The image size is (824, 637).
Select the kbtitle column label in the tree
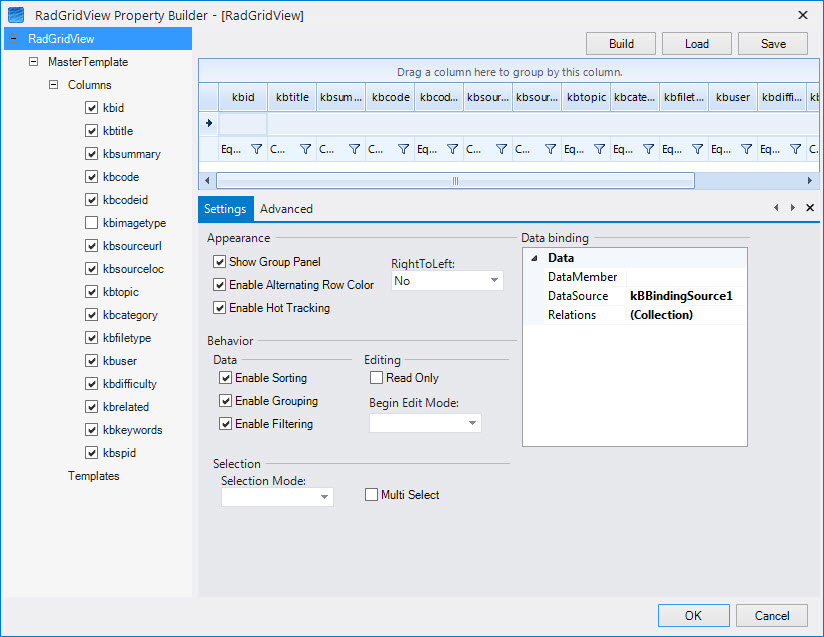tap(118, 131)
